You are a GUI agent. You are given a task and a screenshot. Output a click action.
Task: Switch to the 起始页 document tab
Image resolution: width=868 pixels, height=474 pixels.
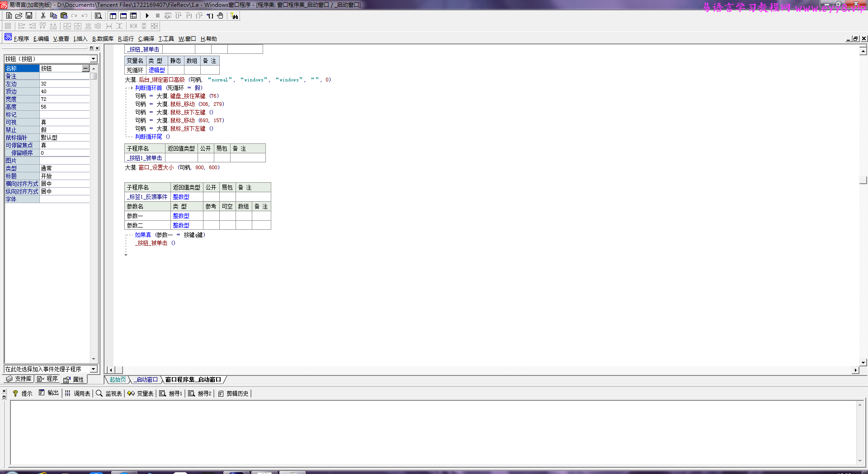pyautogui.click(x=118, y=379)
